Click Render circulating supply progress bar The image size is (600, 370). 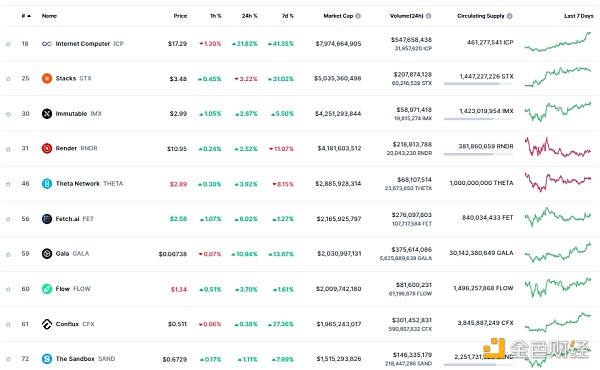478,154
